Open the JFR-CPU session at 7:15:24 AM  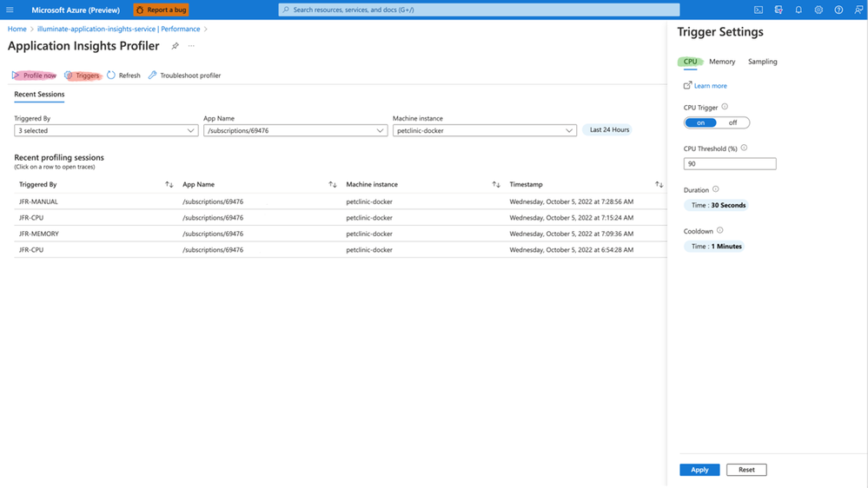pos(340,217)
